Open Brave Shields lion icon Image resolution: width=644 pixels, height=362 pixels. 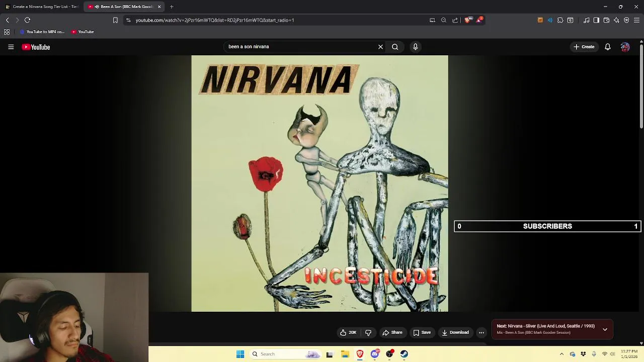[x=467, y=20]
